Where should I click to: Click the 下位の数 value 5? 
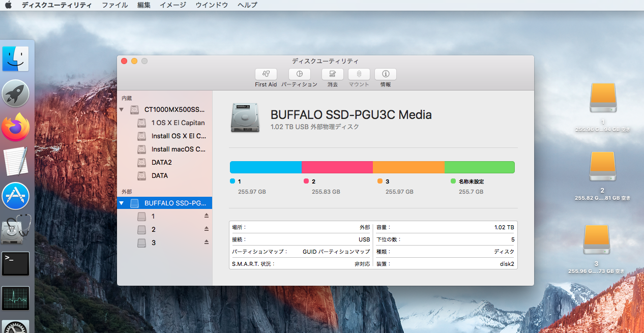coord(513,239)
